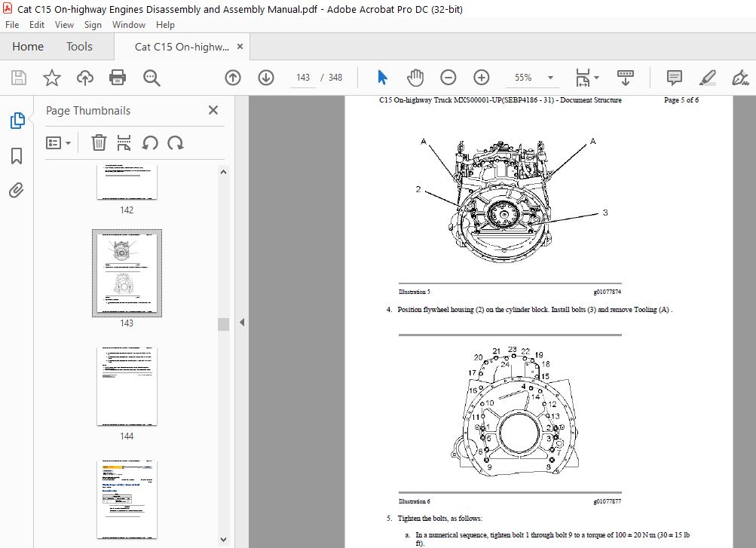756x548 pixels.
Task: Click the 'Illustration 6' caption text
Action: tap(414, 501)
